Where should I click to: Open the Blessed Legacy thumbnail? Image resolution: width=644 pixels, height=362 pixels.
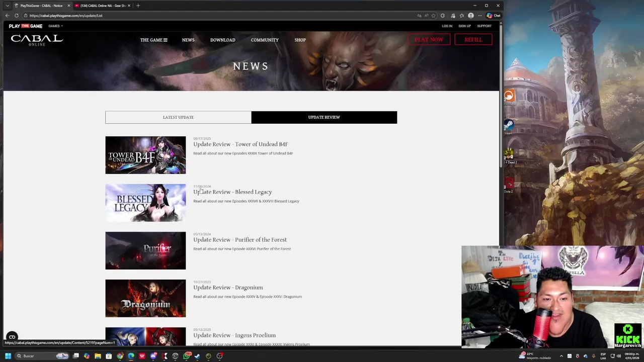[145, 203]
